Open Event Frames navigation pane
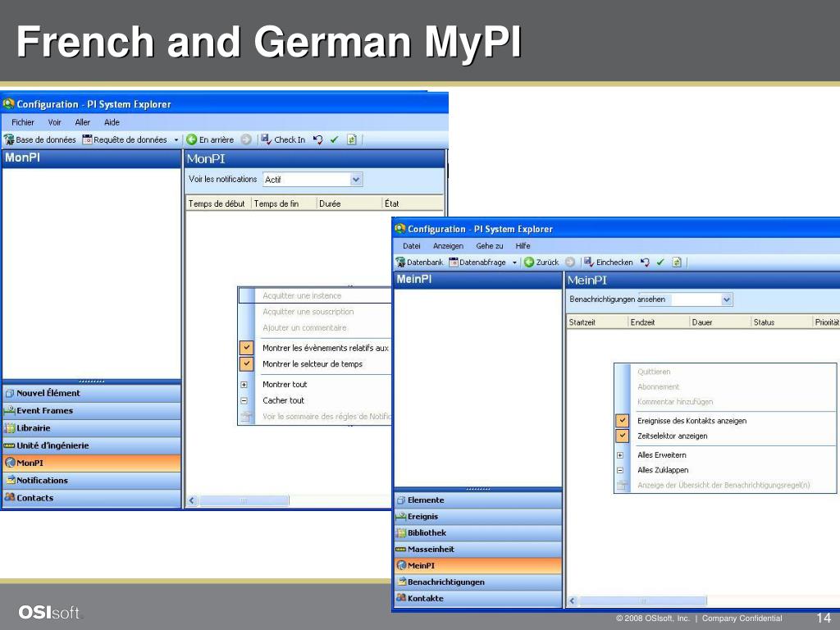This screenshot has height=630, width=840. coord(92,411)
